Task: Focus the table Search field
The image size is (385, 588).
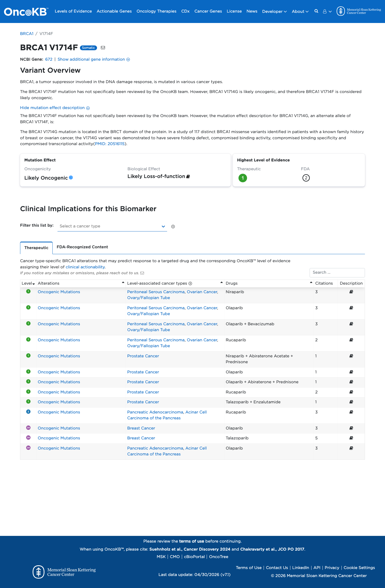Action: point(337,273)
